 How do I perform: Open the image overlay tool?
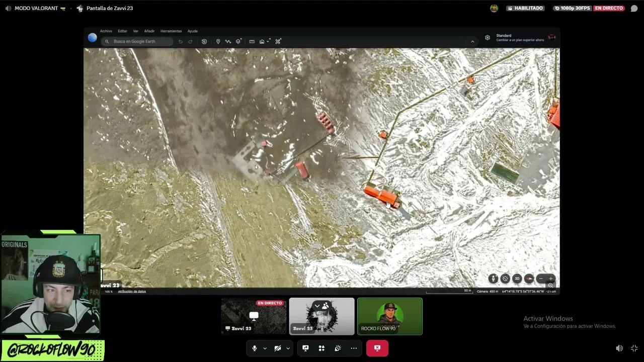coord(262,41)
